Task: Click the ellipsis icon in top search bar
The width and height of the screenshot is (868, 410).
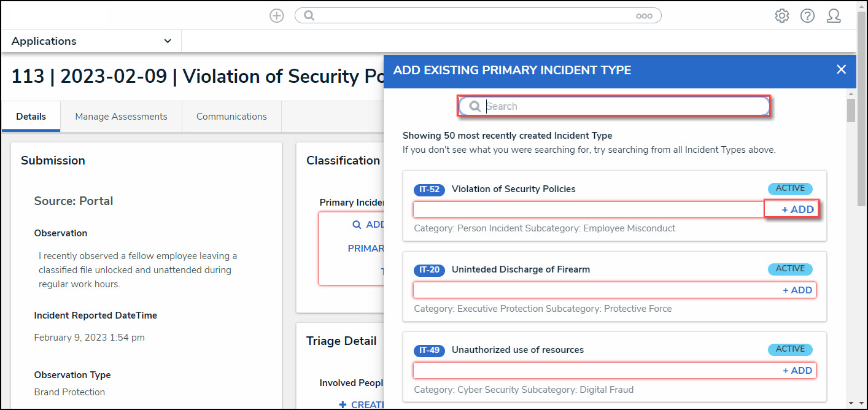Action: (x=644, y=16)
